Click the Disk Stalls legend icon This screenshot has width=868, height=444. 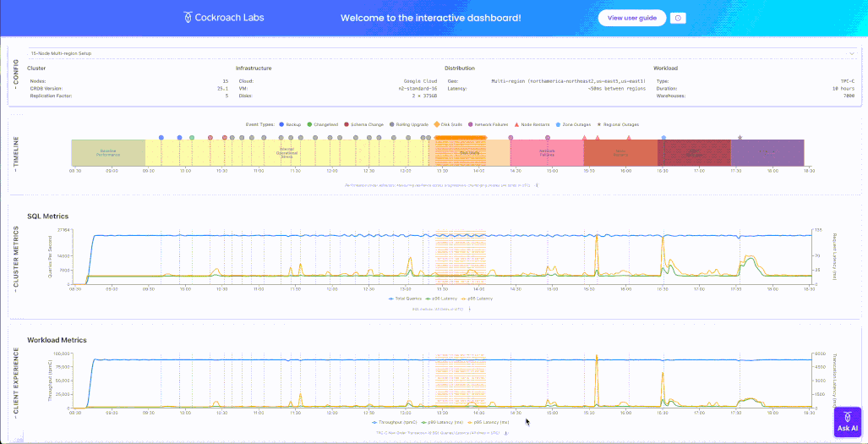pyautogui.click(x=437, y=124)
